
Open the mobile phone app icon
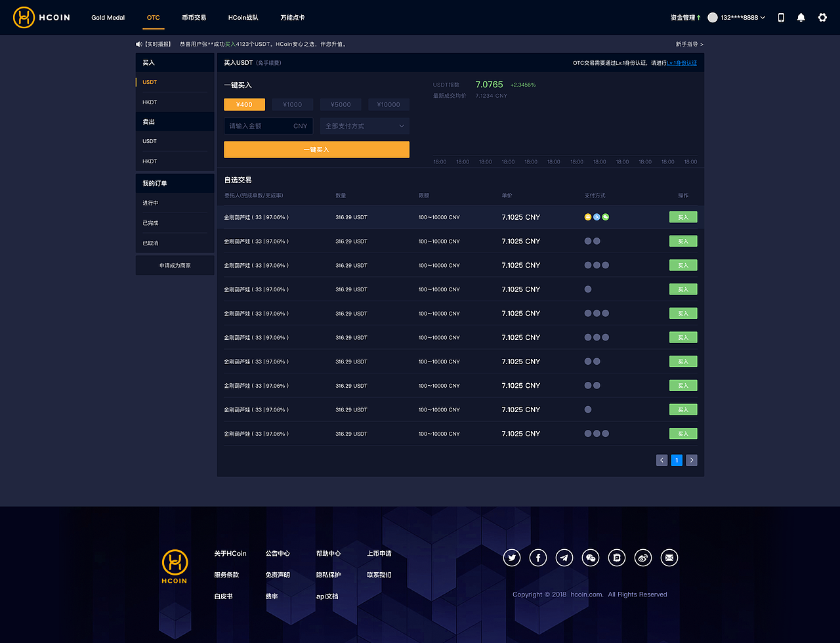pos(781,18)
